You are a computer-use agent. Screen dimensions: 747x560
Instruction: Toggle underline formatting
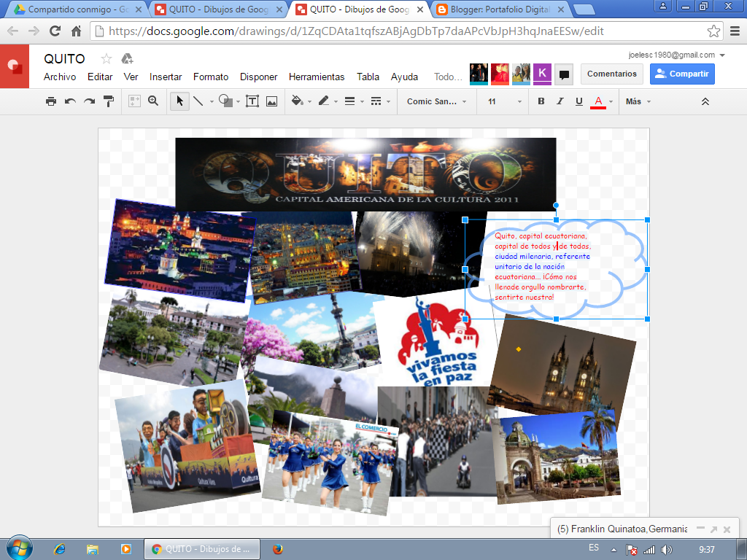578,101
